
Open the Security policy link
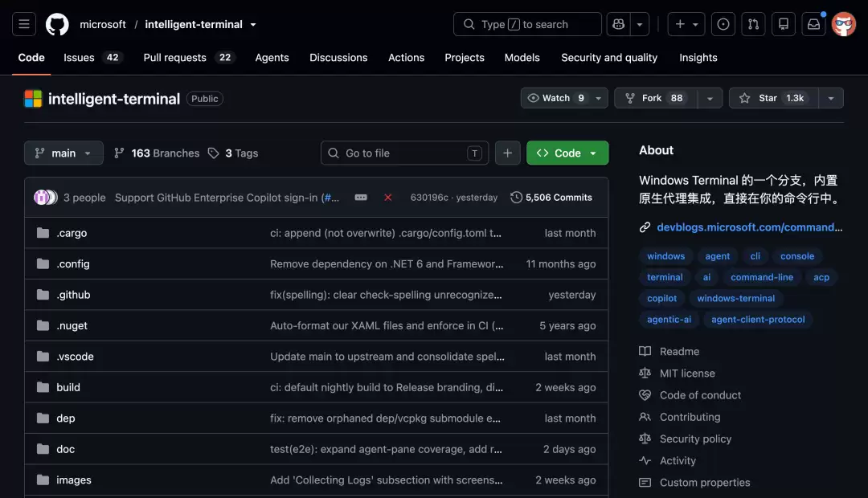point(695,439)
